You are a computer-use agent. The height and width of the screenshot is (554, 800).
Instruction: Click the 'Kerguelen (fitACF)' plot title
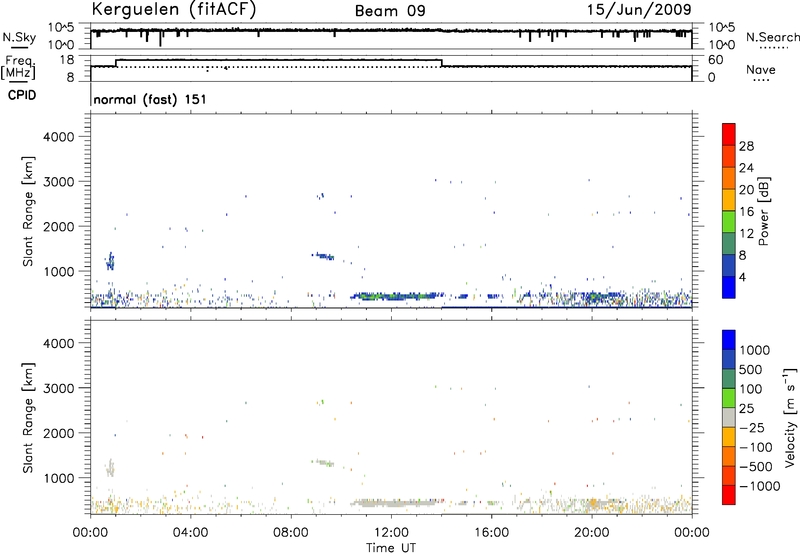coord(174,10)
